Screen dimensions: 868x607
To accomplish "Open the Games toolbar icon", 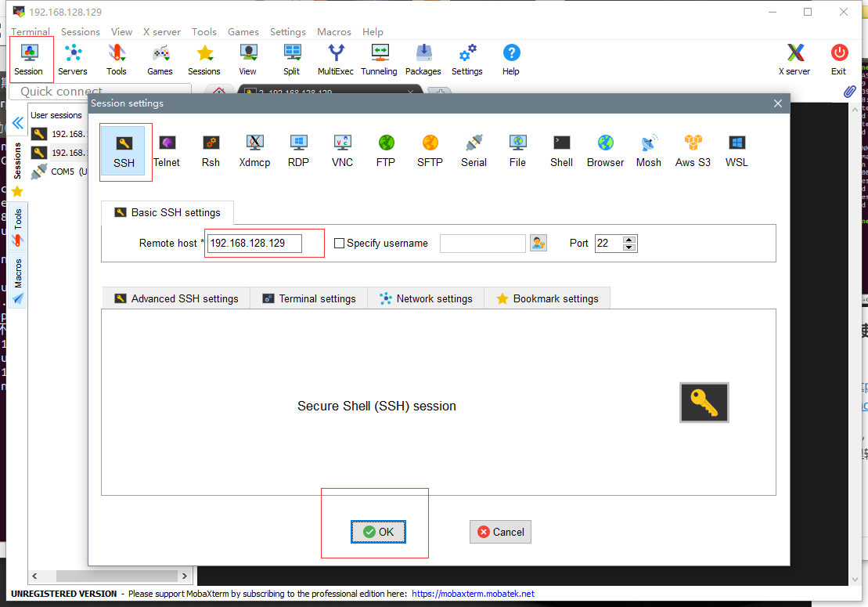I will (160, 60).
